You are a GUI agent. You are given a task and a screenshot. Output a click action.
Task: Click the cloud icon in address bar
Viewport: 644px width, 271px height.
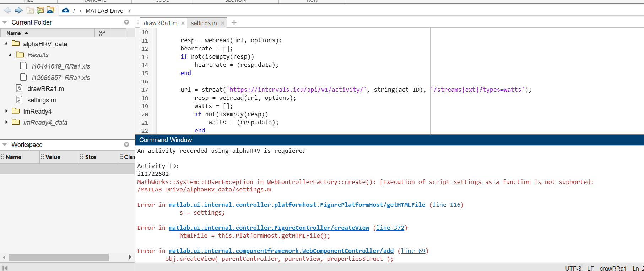pyautogui.click(x=65, y=10)
